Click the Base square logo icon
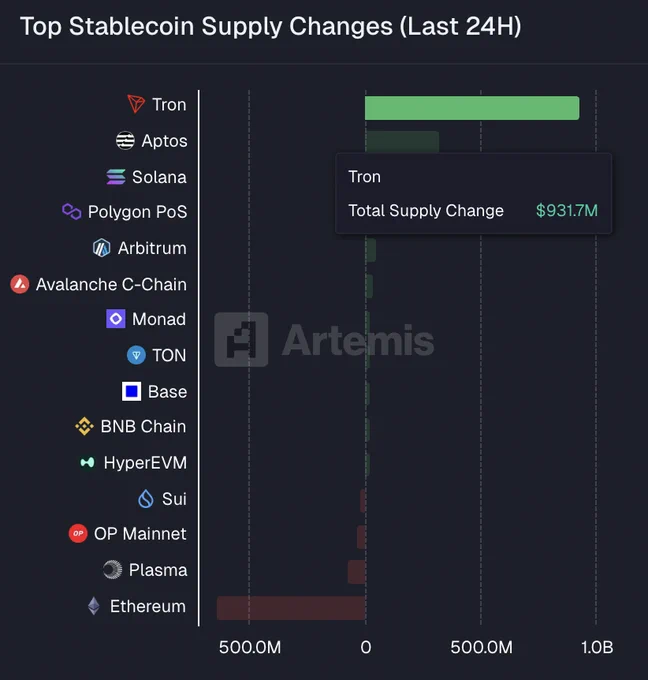The image size is (648, 680). pyautogui.click(x=131, y=392)
